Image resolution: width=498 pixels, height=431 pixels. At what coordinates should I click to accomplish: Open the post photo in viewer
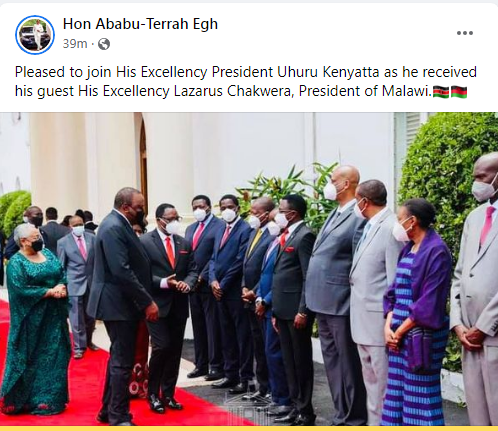pyautogui.click(x=249, y=269)
